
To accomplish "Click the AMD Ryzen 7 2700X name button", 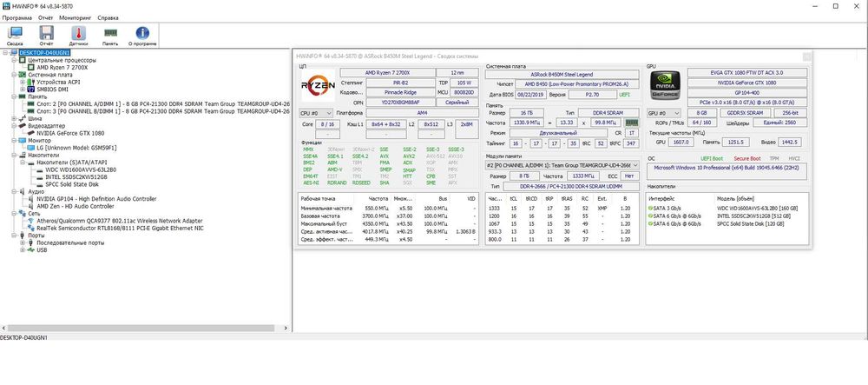I will point(387,73).
